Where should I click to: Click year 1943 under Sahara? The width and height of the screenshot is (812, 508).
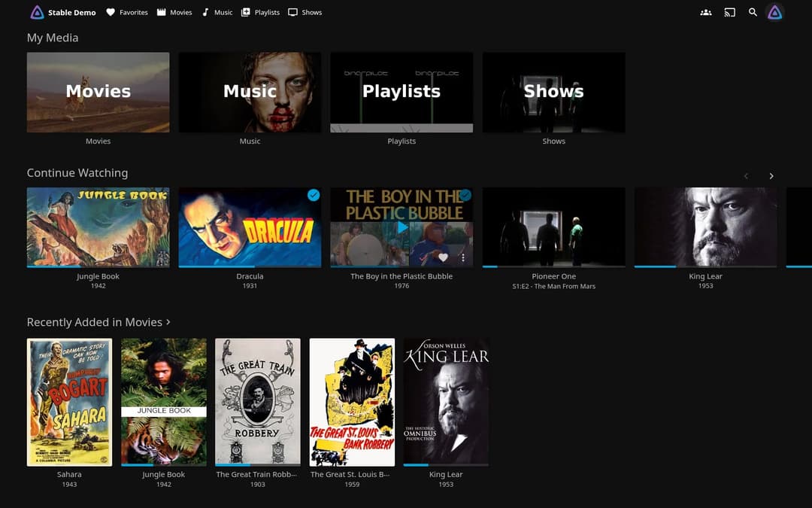69,484
